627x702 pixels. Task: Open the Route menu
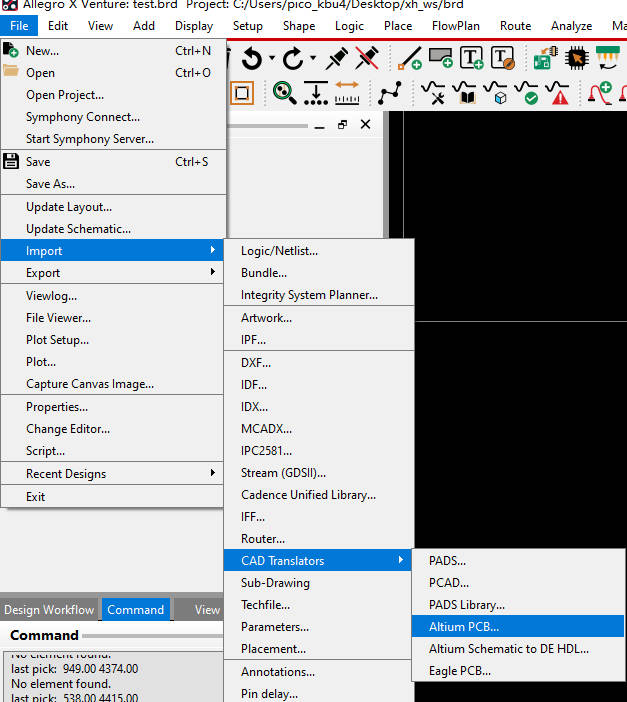515,26
